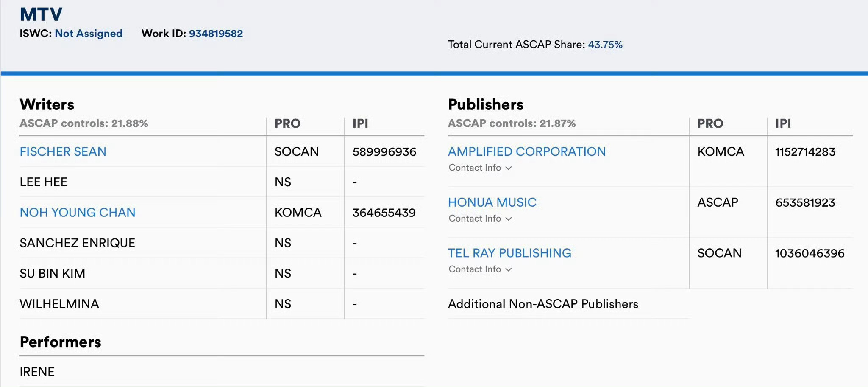Click Publishers ASCAP controls: 21.87% label
The image size is (868, 387).
coord(512,123)
